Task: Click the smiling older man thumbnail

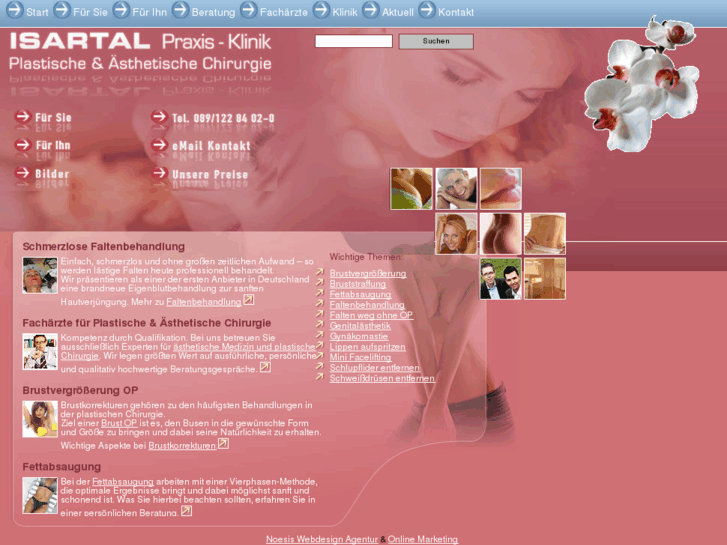Action: tap(456, 189)
